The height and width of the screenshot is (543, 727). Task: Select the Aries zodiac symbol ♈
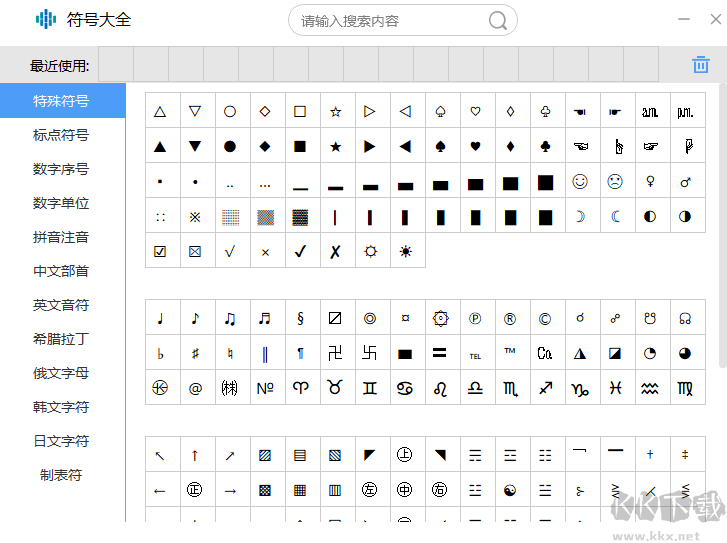pos(300,388)
